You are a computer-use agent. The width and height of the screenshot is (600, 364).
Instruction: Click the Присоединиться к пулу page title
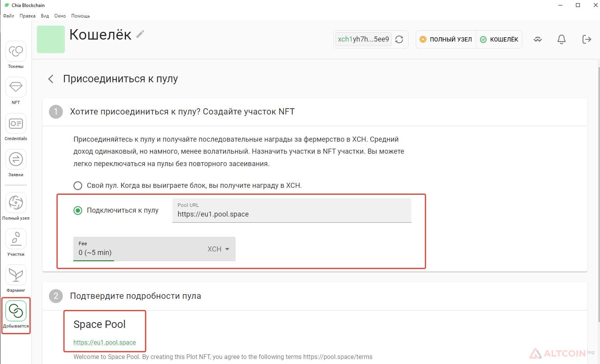click(121, 79)
